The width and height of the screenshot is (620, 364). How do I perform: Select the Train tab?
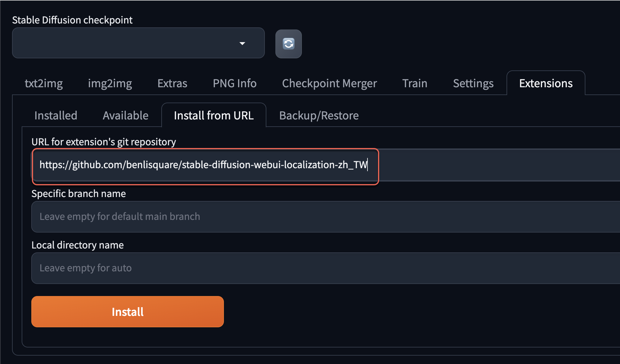point(415,83)
